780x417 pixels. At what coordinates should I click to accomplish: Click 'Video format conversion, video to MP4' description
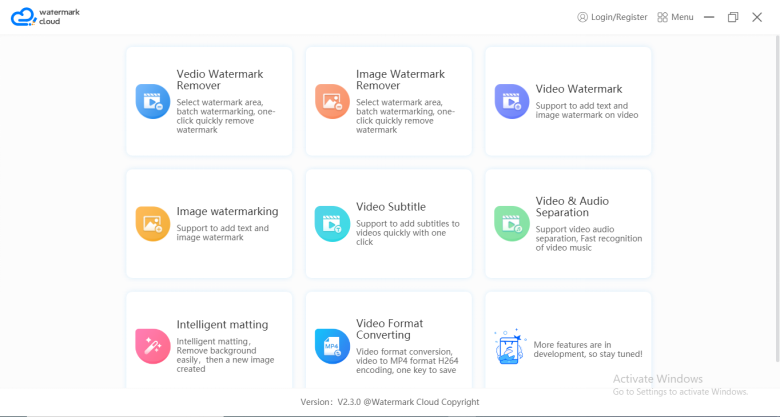click(407, 361)
